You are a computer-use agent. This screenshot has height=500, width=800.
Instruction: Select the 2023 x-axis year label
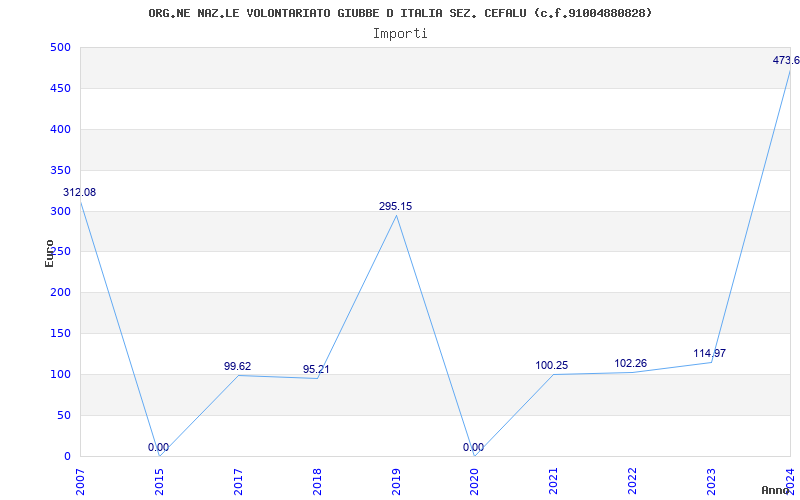711,482
